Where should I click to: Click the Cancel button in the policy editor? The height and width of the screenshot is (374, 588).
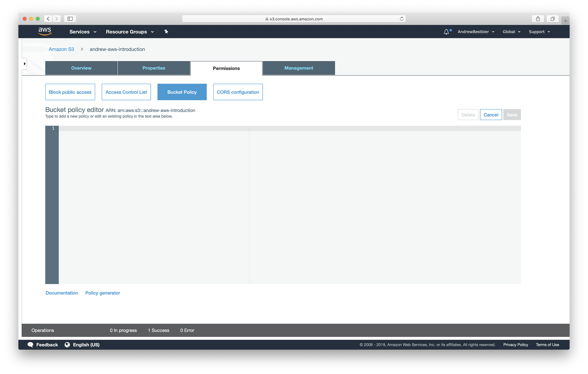click(491, 115)
